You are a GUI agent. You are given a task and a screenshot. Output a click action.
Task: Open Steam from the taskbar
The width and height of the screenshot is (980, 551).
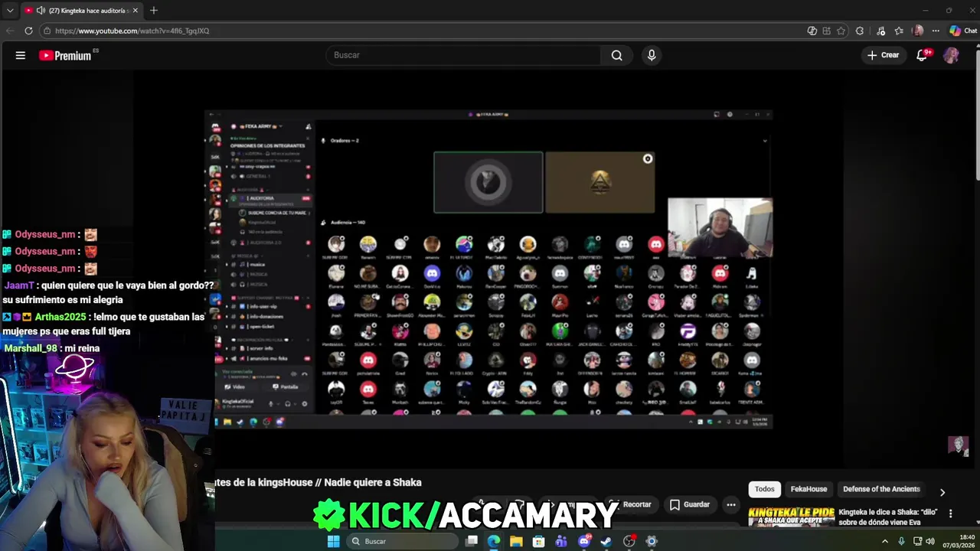point(606,541)
